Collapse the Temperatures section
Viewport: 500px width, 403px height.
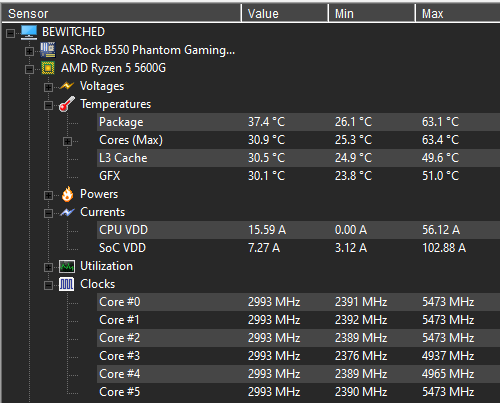[x=48, y=105]
